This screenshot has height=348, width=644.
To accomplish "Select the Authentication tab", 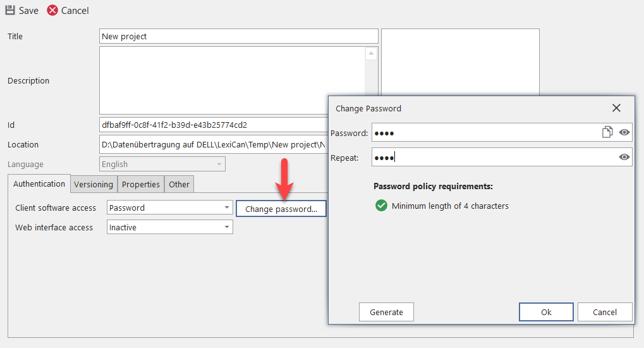I will point(39,183).
